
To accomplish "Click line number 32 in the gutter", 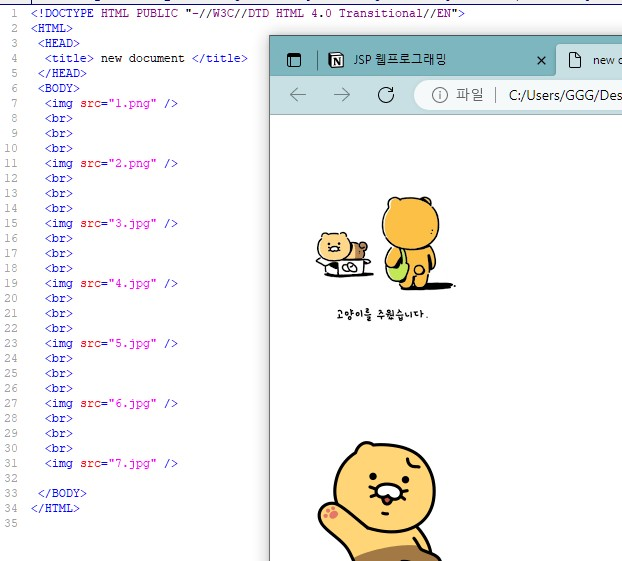I will 11,478.
